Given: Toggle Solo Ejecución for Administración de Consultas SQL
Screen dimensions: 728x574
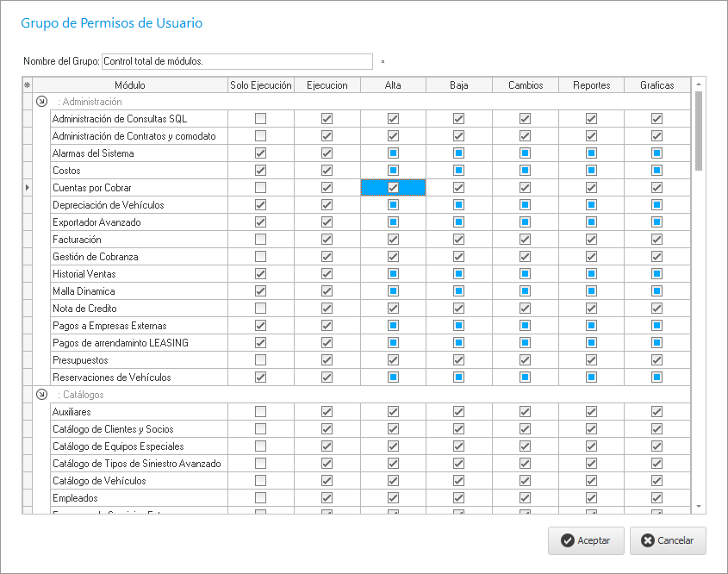Looking at the screenshot, I should [x=260, y=119].
